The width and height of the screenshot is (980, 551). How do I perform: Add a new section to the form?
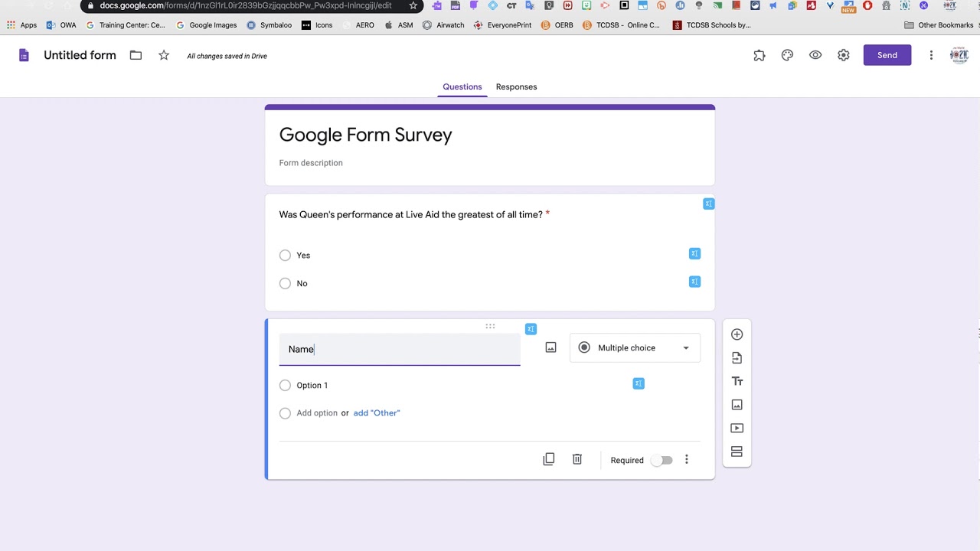point(737,452)
